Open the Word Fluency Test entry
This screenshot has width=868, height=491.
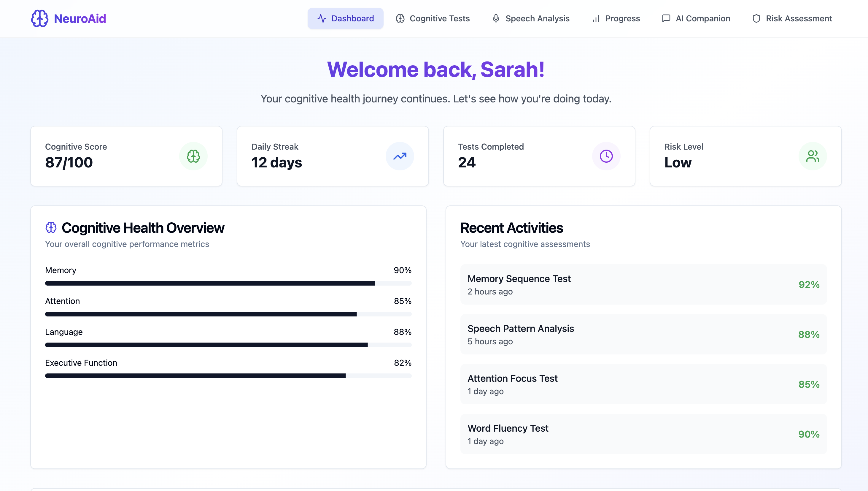click(643, 434)
